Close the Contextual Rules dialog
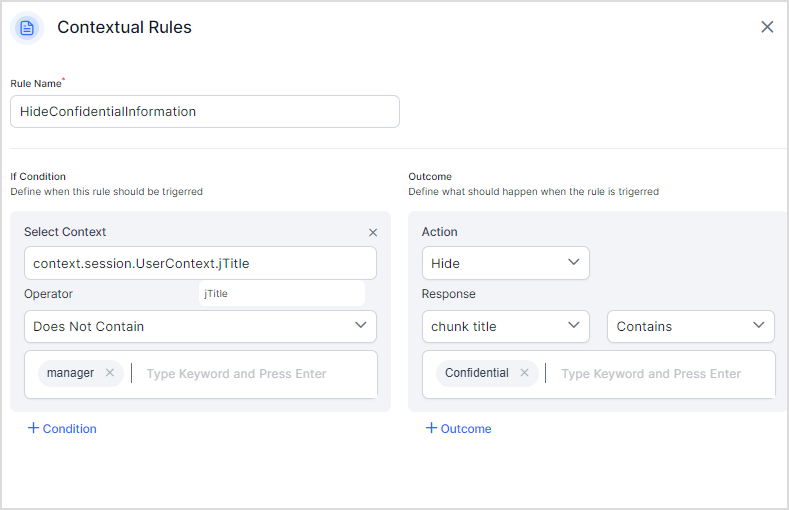This screenshot has height=510, width=789. pyautogui.click(x=767, y=27)
